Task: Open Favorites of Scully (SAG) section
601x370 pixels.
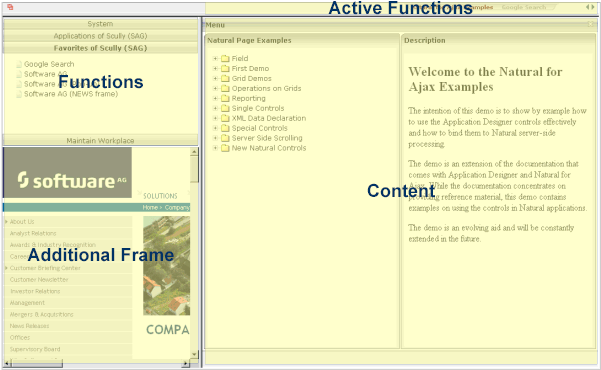Action: click(x=100, y=48)
